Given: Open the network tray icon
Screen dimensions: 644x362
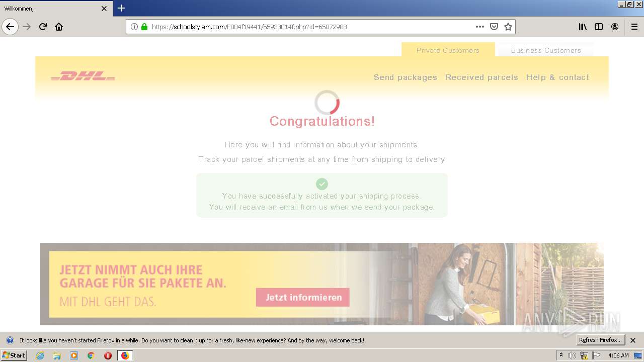Looking at the screenshot, I should click(x=584, y=355).
